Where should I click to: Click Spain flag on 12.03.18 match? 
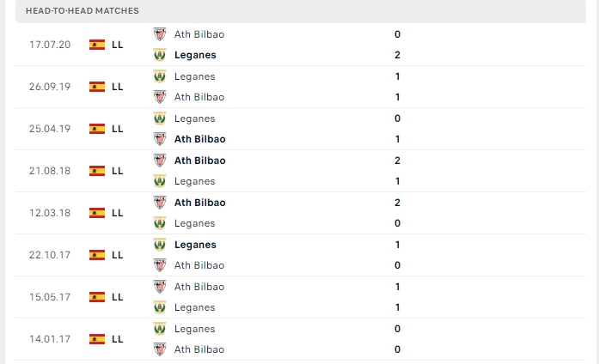coord(97,213)
